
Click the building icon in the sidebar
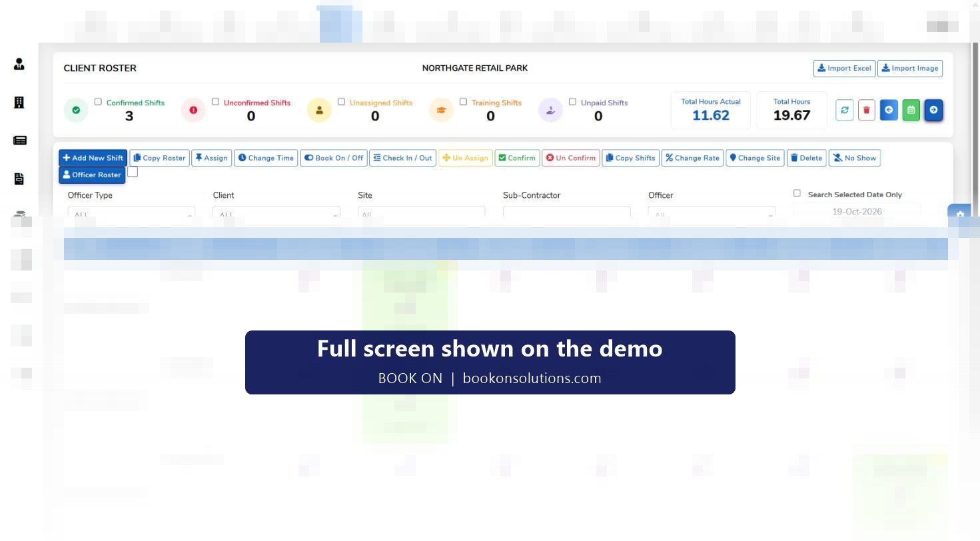(x=19, y=102)
